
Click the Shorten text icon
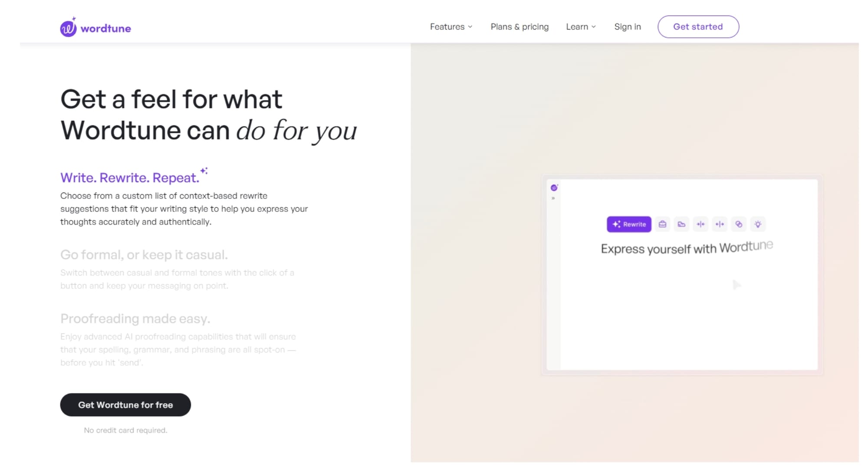tap(700, 224)
